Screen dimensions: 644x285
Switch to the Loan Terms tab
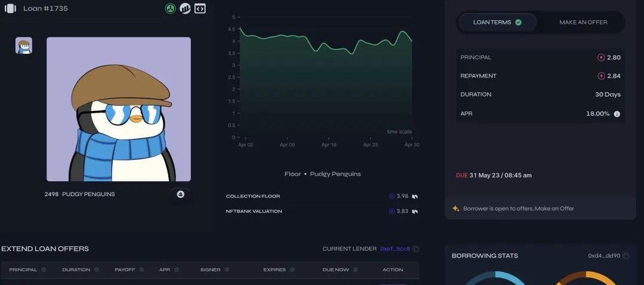coord(497,23)
